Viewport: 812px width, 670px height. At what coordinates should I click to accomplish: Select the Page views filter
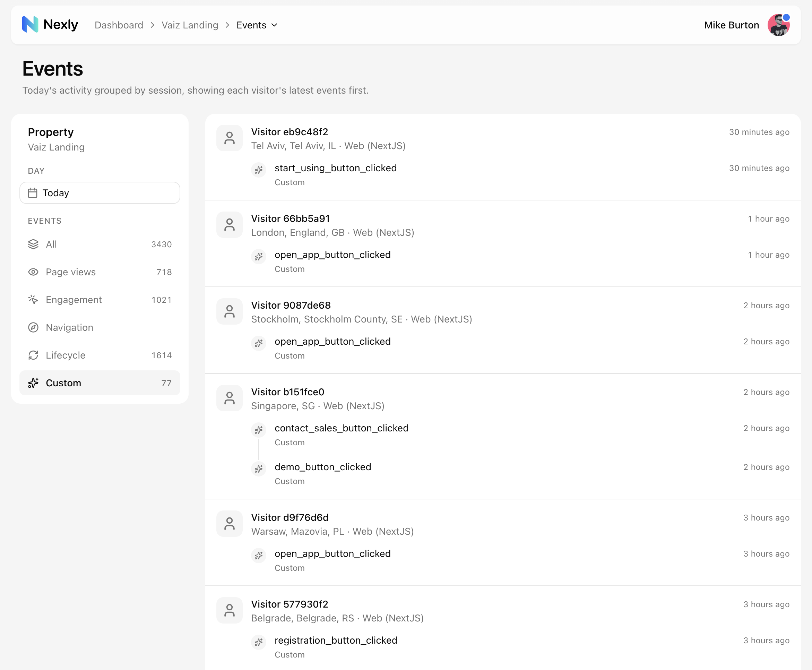coord(100,272)
